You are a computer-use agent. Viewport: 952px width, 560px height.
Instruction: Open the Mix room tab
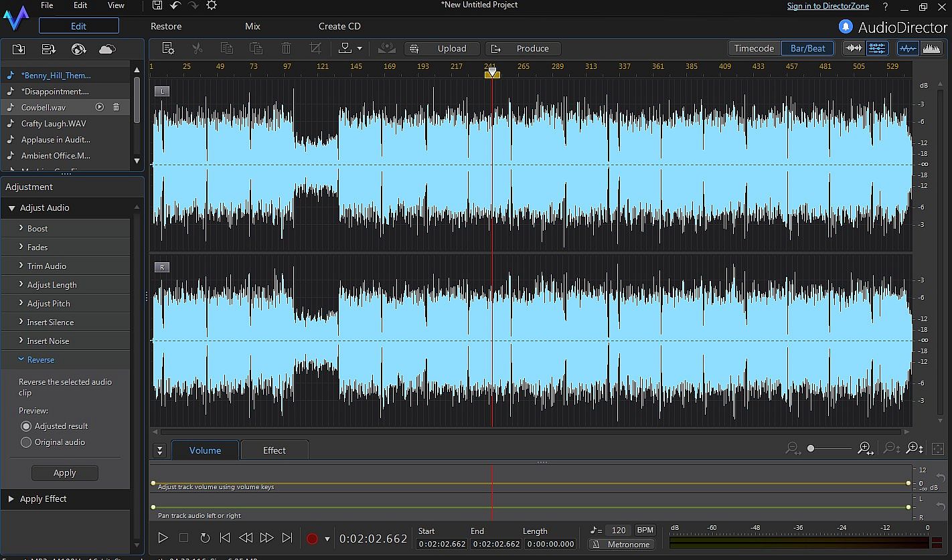(252, 26)
